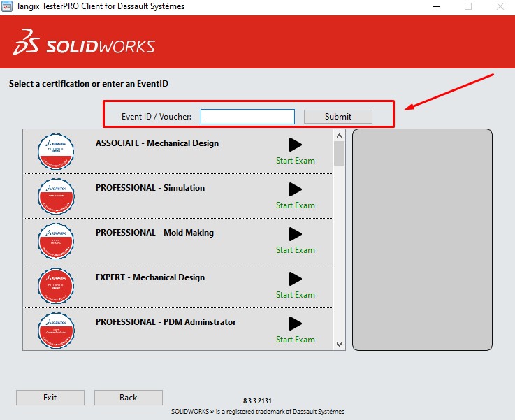
Task: Click the PDM Administrator certification badge
Action: 56,330
